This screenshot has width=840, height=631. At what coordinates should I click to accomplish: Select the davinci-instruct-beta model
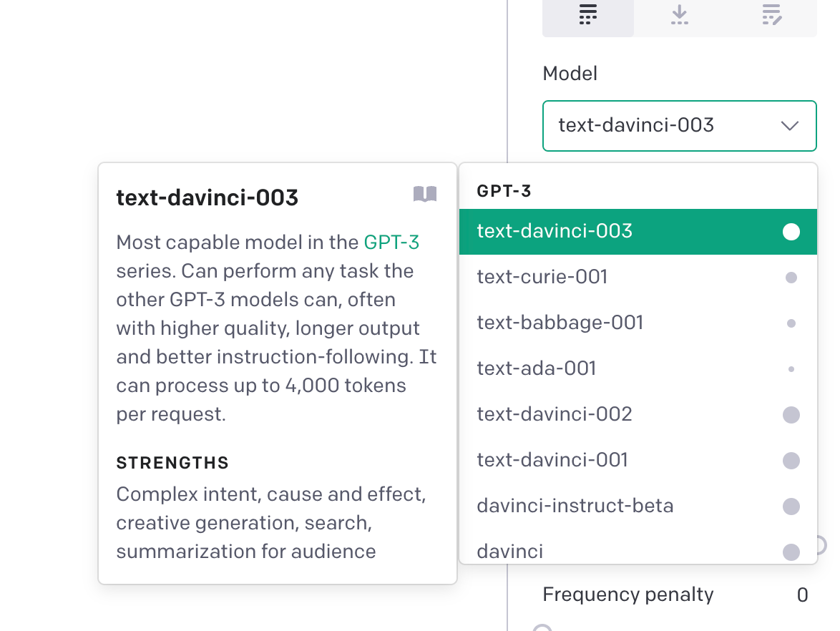[575, 506]
